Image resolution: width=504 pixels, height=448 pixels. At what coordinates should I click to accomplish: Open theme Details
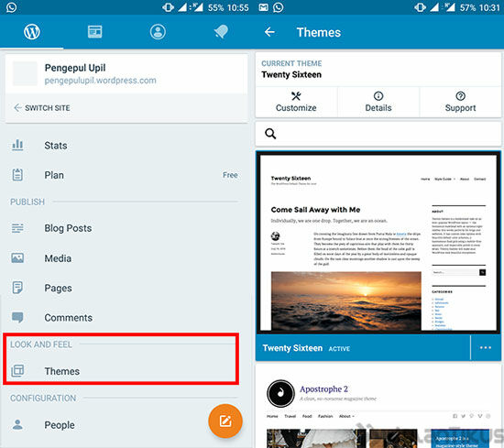point(378,102)
